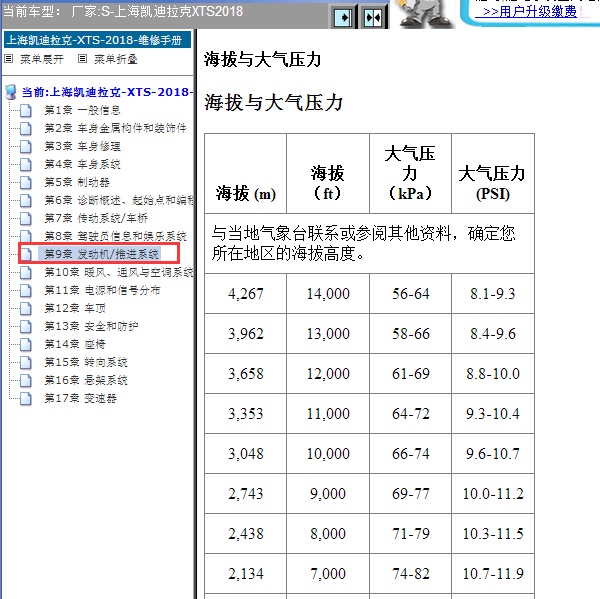Open 第14章 座椅

[x=75, y=344]
